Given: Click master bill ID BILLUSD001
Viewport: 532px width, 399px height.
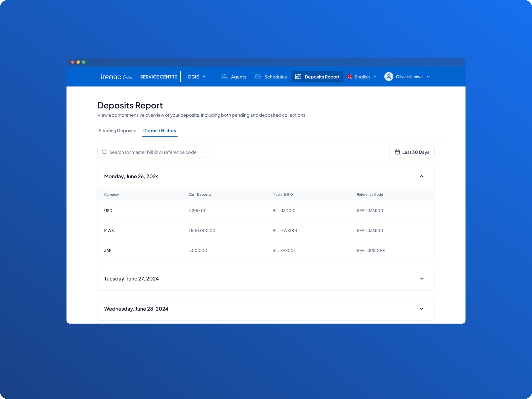Looking at the screenshot, I should tap(284, 211).
